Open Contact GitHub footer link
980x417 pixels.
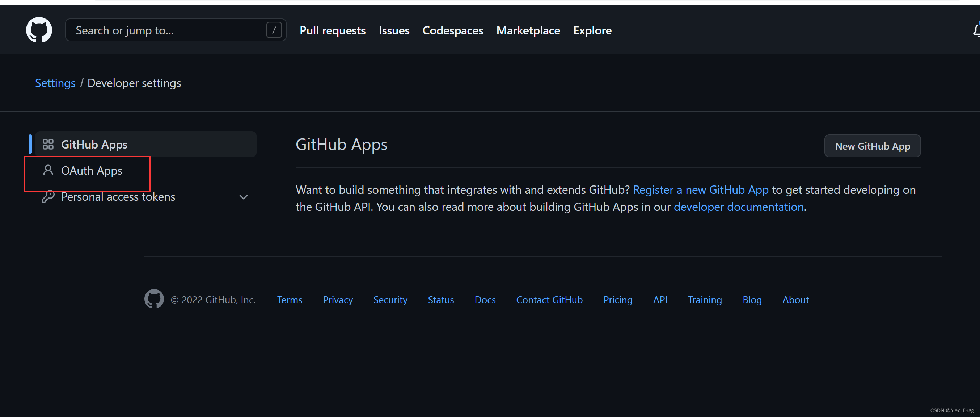pyautogui.click(x=549, y=300)
